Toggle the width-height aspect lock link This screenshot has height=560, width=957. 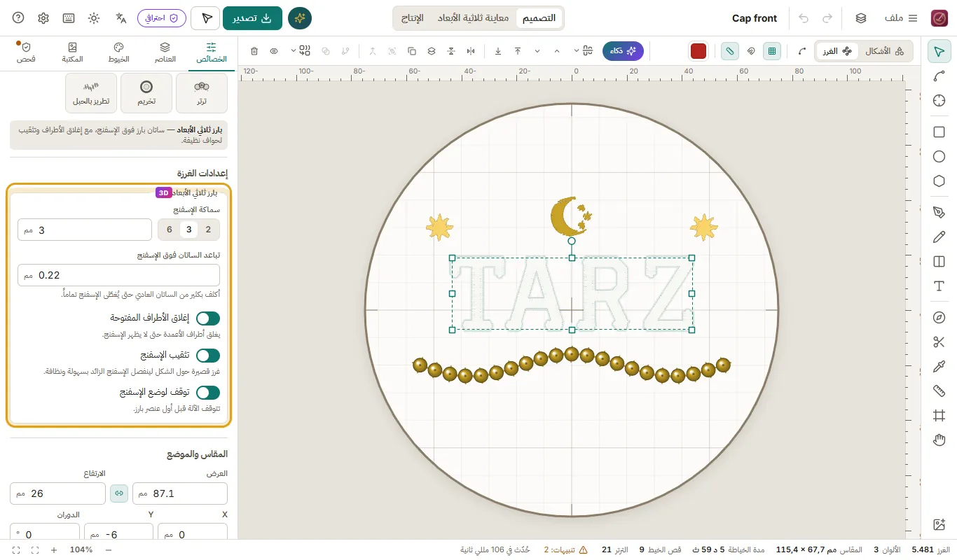[119, 493]
